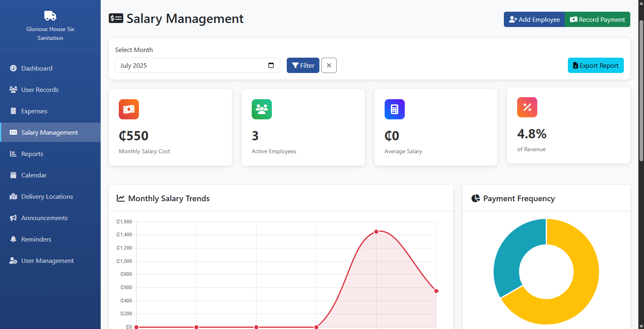This screenshot has height=329, width=644.
Task: Go to User Records page
Action: (x=39, y=90)
